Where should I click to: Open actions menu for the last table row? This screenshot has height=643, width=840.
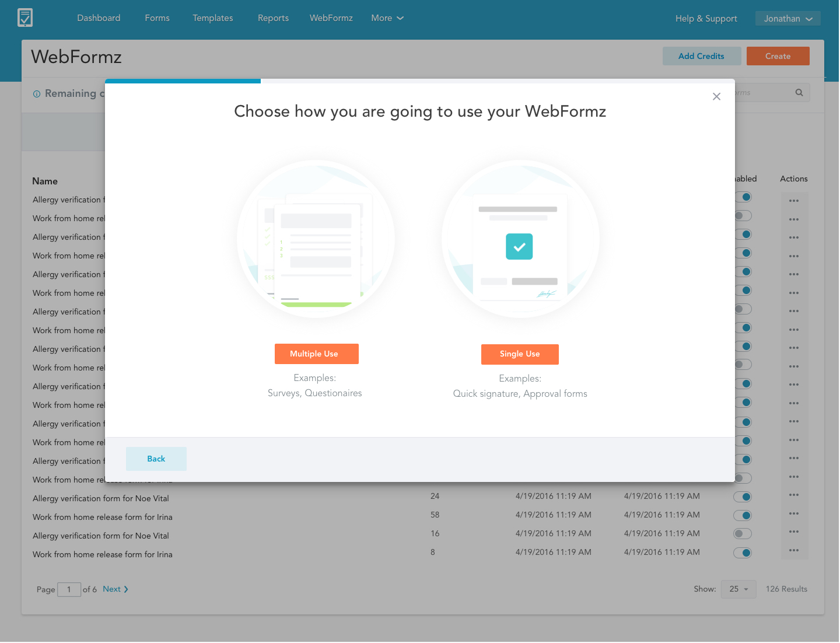(x=793, y=551)
